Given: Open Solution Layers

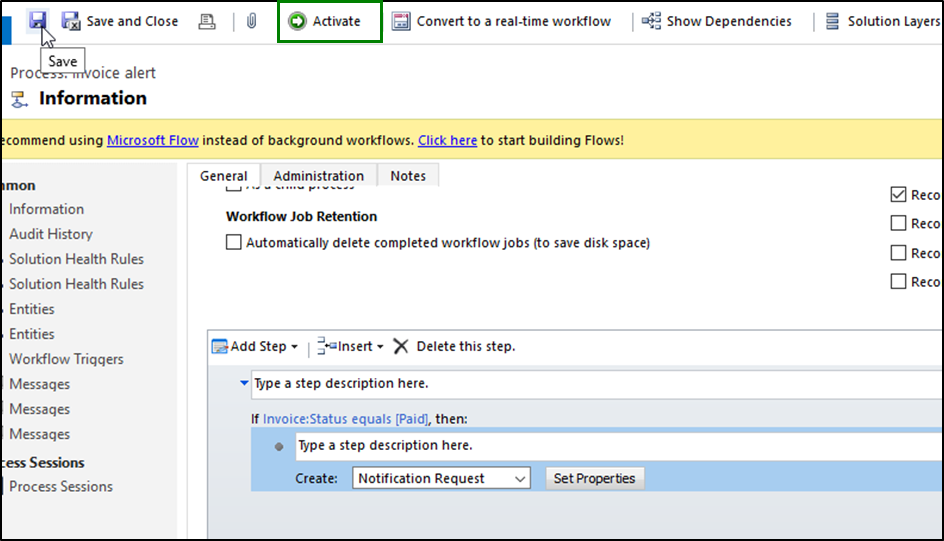Looking at the screenshot, I should pyautogui.click(x=883, y=21).
